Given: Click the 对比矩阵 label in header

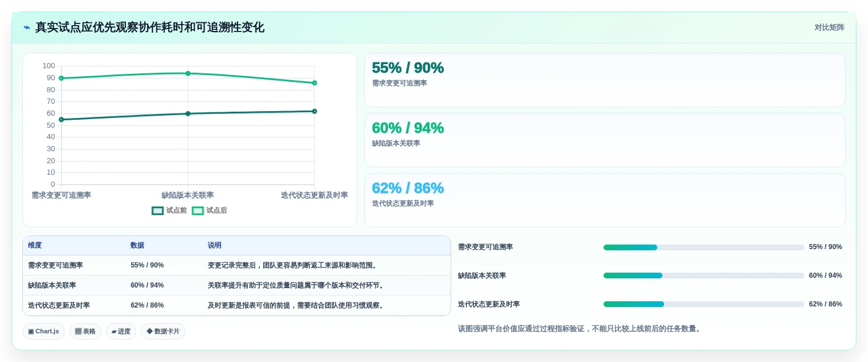Looking at the screenshot, I should pyautogui.click(x=830, y=27).
